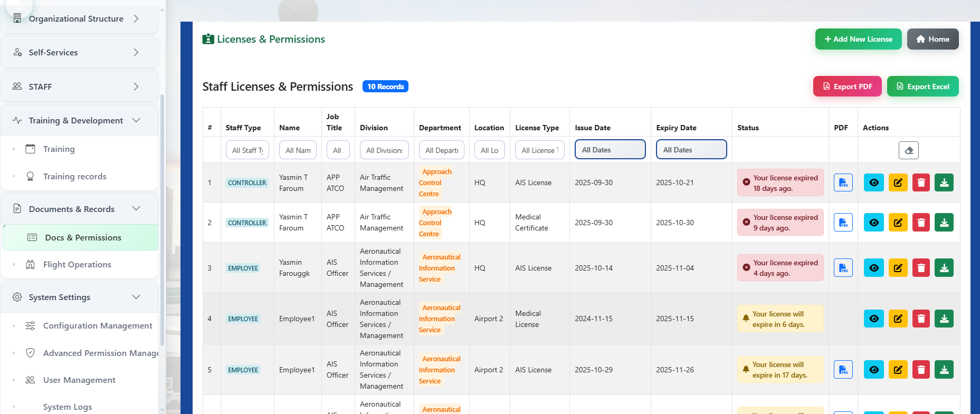The height and width of the screenshot is (414, 980).
Task: Delete row 5 license using trash icon
Action: point(921,370)
